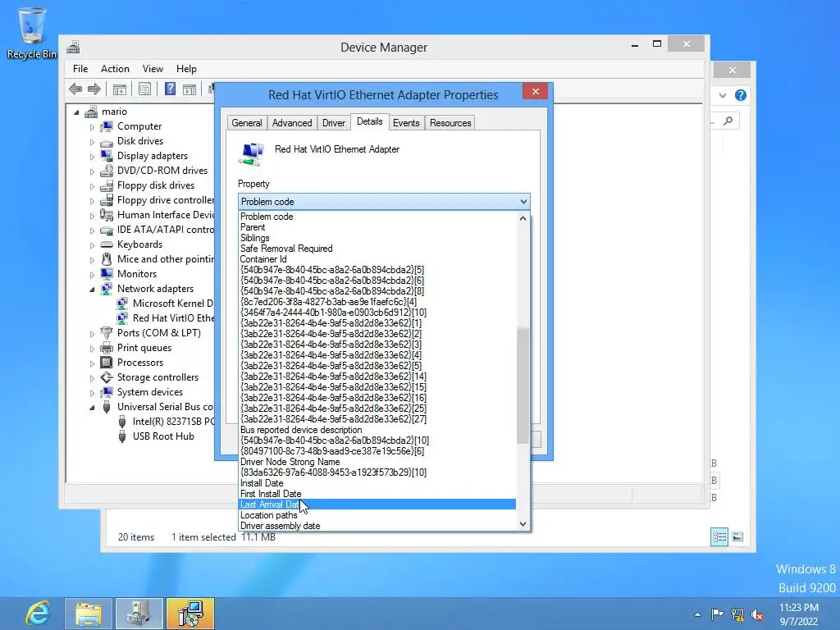Select Storage controllers category
840x630 pixels.
[157, 377]
